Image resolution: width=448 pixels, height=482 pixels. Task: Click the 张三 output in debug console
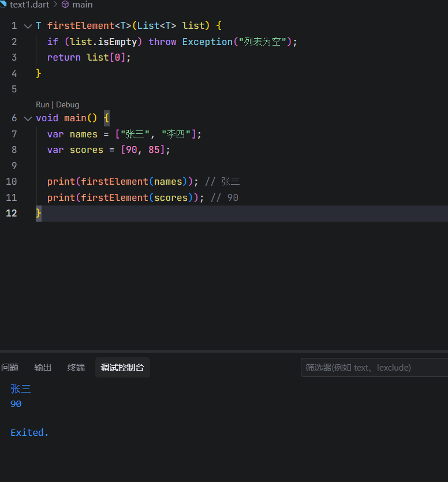tap(21, 389)
